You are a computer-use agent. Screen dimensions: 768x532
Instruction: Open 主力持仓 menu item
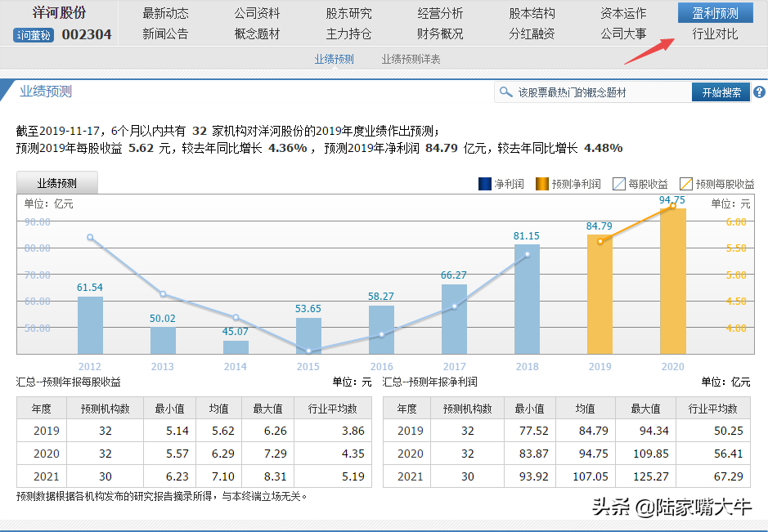(348, 34)
